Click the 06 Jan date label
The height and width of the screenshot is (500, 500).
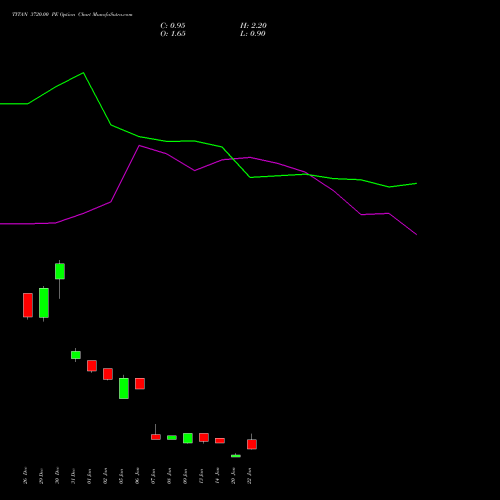click(x=137, y=475)
